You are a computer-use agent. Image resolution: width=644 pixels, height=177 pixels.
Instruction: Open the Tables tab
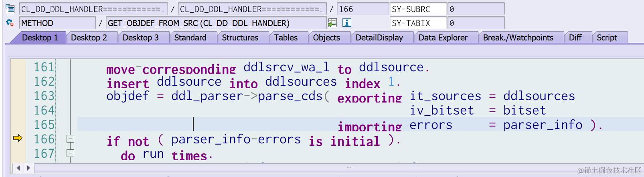pyautogui.click(x=286, y=38)
